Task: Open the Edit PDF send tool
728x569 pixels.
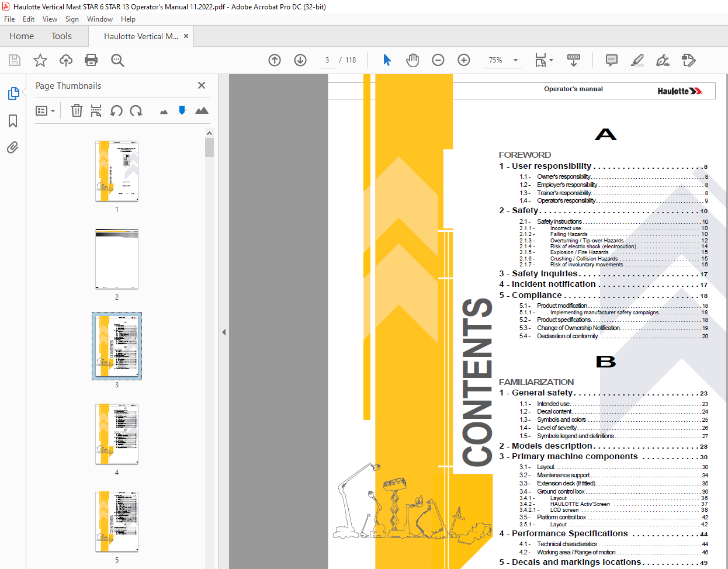Action: pyautogui.click(x=689, y=60)
